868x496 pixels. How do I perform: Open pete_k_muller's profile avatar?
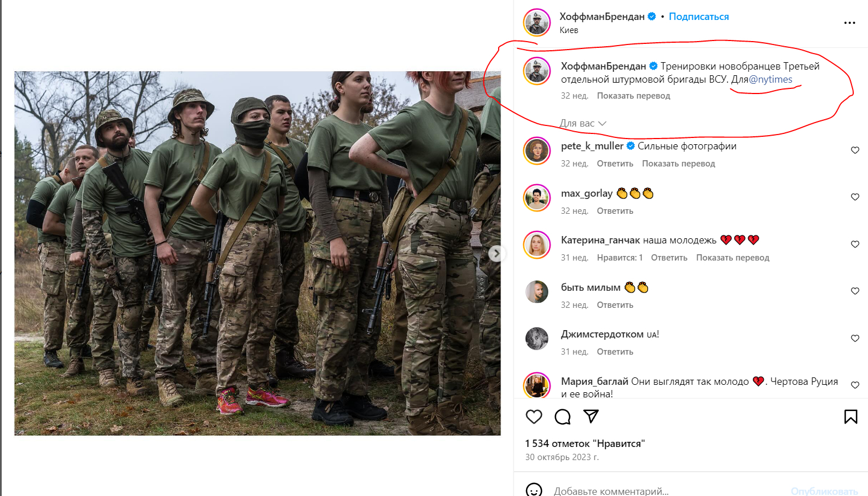coord(537,151)
